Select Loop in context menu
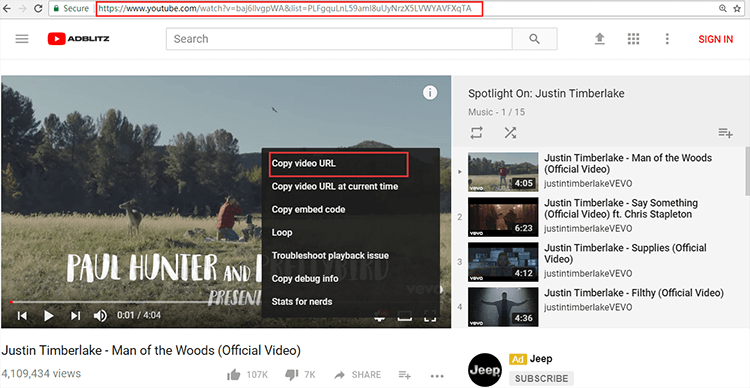The image size is (750, 388). pyautogui.click(x=282, y=233)
